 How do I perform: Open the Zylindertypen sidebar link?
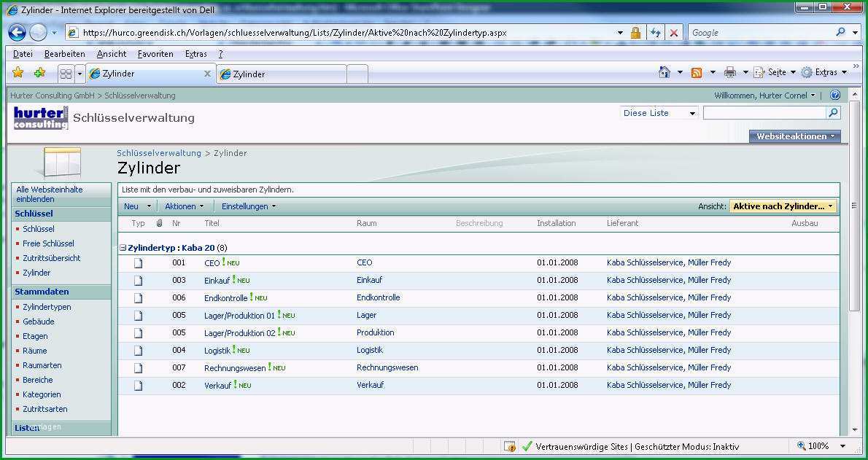point(47,307)
